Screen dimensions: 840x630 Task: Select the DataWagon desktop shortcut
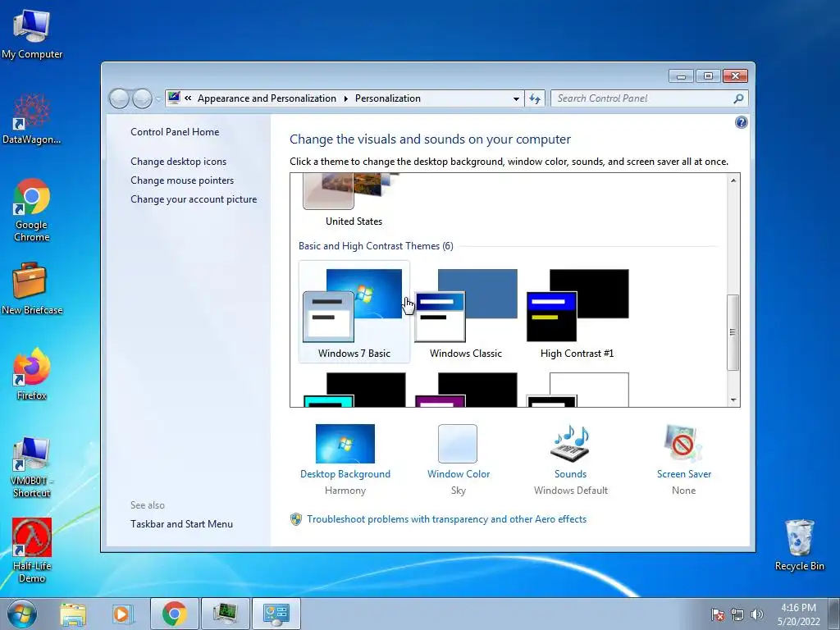(x=32, y=119)
